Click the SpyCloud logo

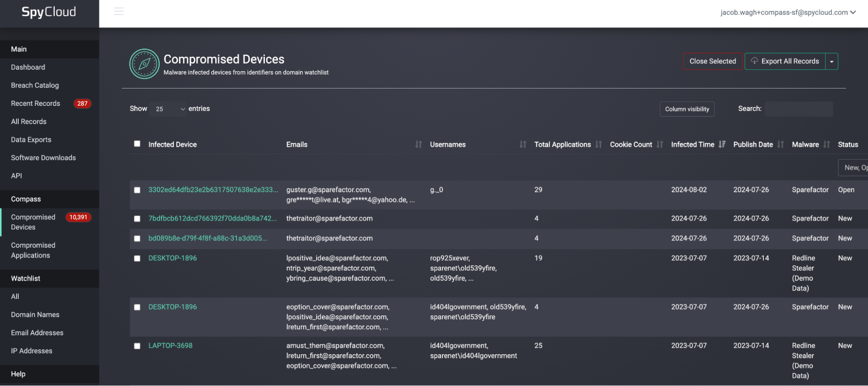click(49, 12)
